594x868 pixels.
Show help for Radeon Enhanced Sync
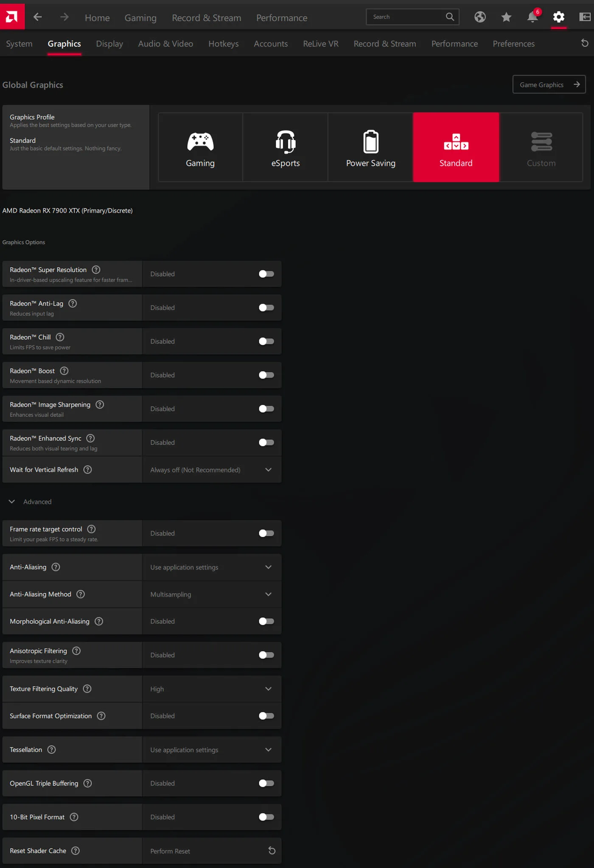90,438
